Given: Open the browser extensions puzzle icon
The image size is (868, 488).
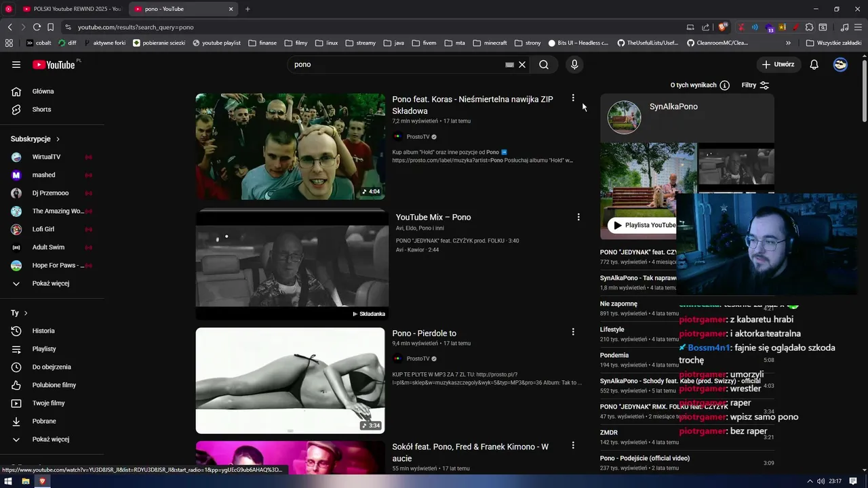Looking at the screenshot, I should tap(809, 27).
